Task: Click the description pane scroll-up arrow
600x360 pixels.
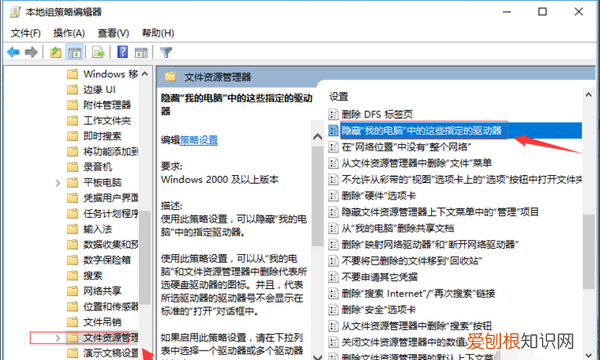Action: 317,136
